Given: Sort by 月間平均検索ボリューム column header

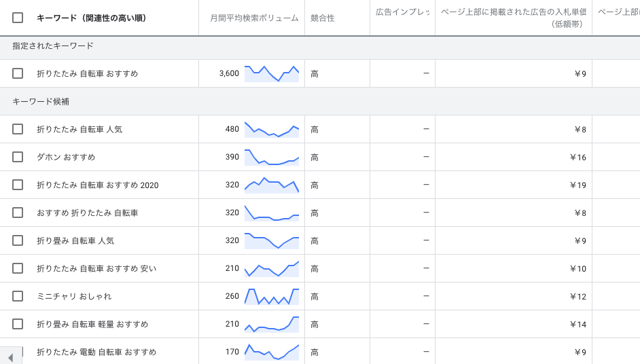Looking at the screenshot, I should [x=254, y=18].
